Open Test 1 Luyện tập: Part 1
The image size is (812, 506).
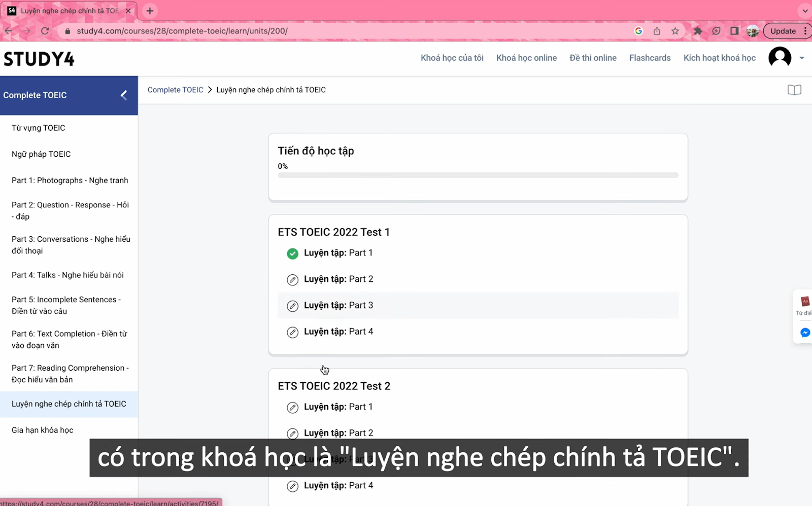(338, 252)
